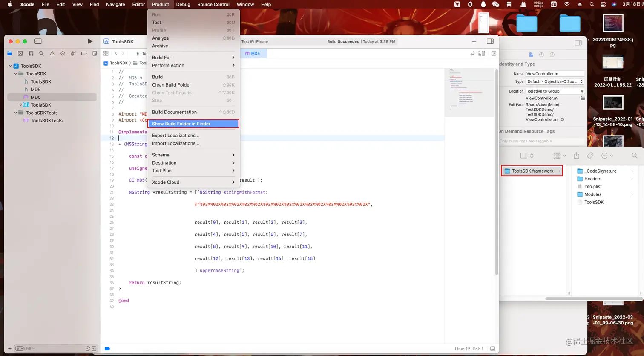Open the Find navigator magnifier icon
Image resolution: width=644 pixels, height=356 pixels.
41,53
